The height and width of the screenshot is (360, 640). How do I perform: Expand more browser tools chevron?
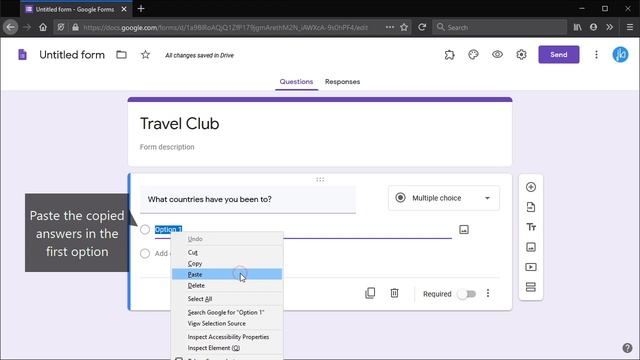coord(609,27)
